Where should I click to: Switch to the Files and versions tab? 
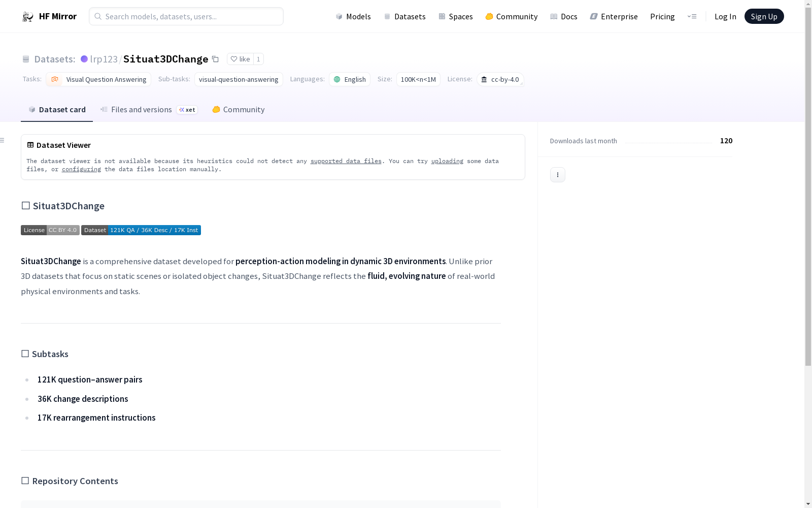149,109
